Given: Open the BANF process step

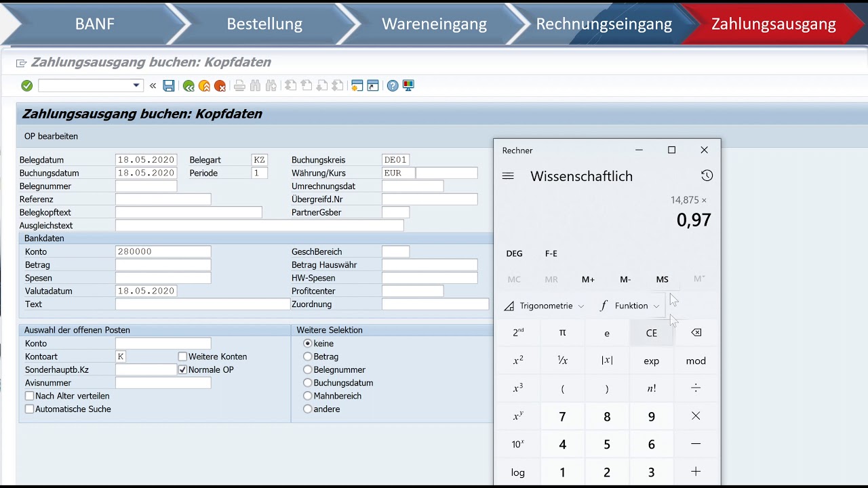Looking at the screenshot, I should 94,24.
